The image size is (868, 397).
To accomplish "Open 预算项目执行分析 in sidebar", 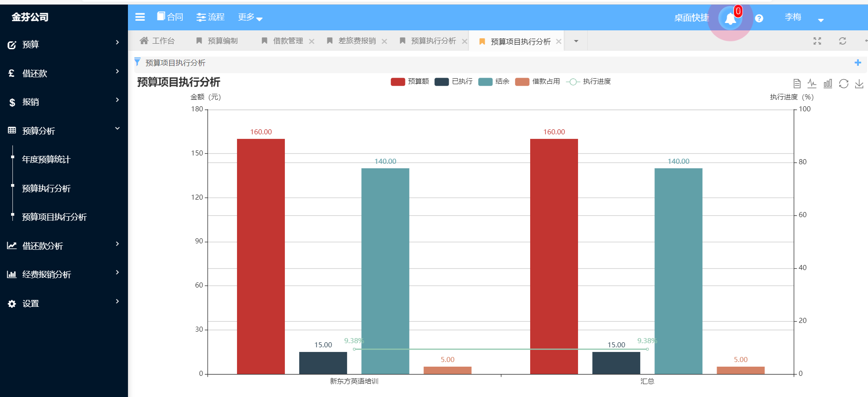I will coord(54,217).
